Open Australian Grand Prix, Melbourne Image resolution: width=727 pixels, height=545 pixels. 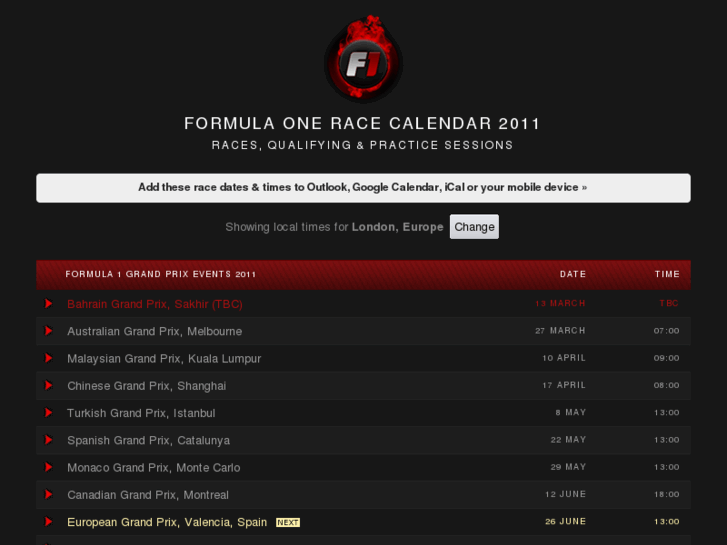coord(154,331)
